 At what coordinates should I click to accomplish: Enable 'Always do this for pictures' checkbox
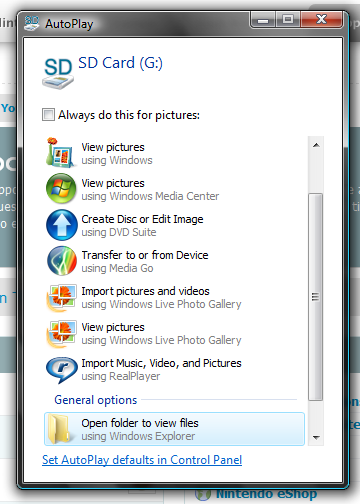pyautogui.click(x=48, y=115)
